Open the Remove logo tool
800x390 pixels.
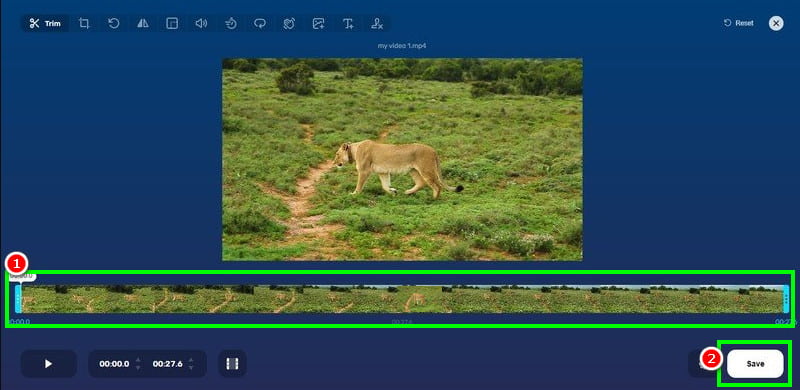(x=378, y=23)
